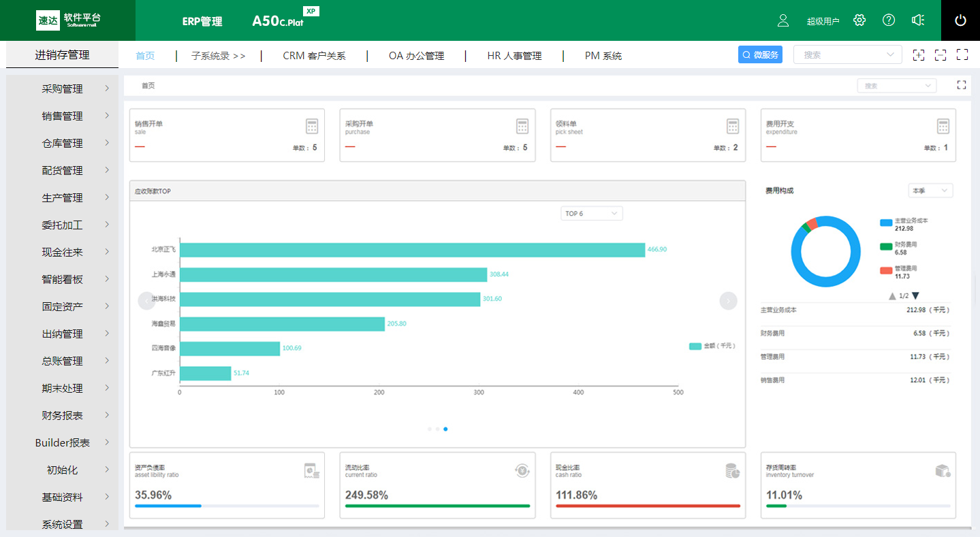Click the user profile icon
980x537 pixels.
[x=783, y=20]
